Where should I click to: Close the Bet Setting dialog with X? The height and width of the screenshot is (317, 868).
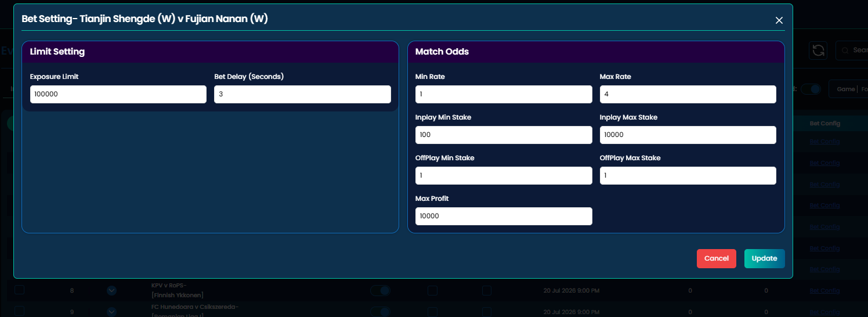[x=779, y=20]
